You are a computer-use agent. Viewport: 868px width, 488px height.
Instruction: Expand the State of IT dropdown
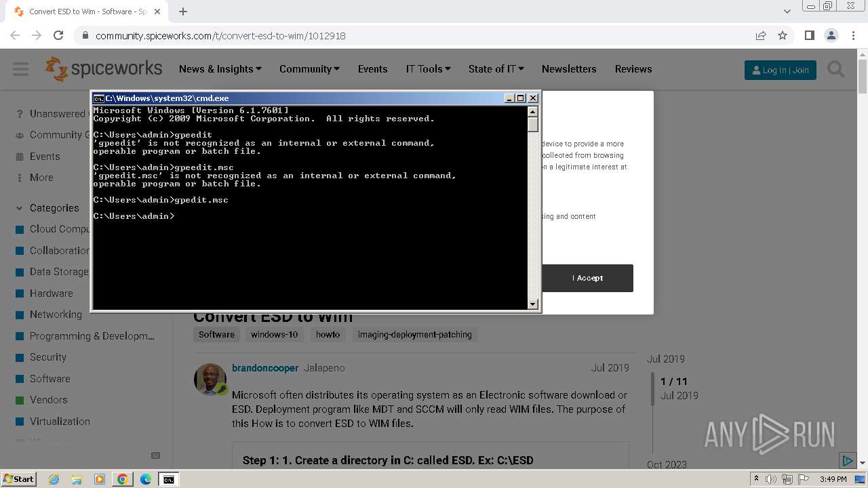coord(496,69)
